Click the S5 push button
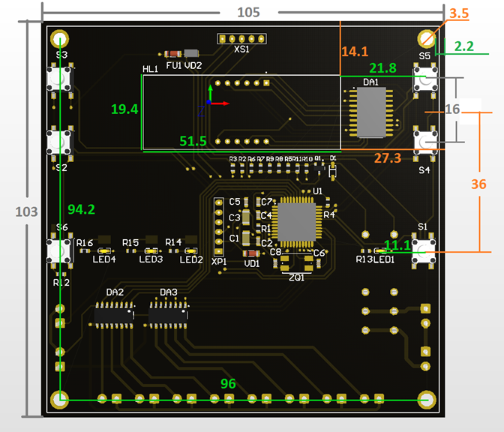 point(425,79)
